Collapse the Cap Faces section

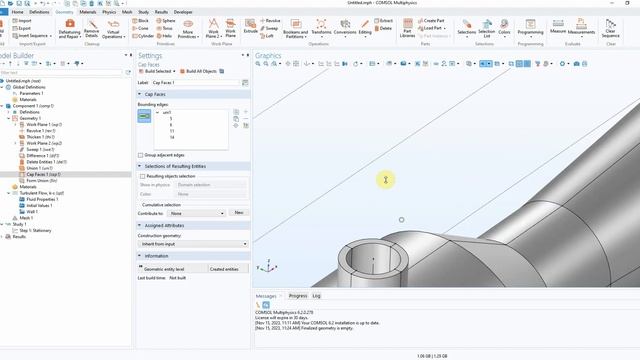click(139, 94)
